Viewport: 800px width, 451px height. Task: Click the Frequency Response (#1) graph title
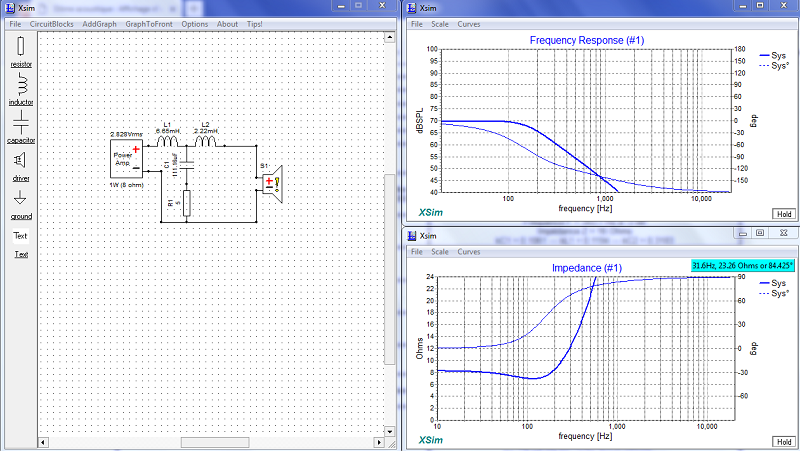coord(587,40)
